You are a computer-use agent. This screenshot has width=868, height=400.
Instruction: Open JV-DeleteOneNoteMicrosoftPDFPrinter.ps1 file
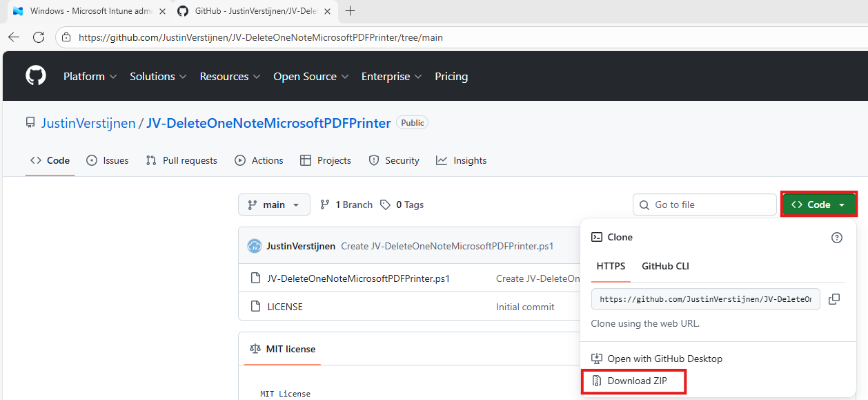[x=358, y=279]
